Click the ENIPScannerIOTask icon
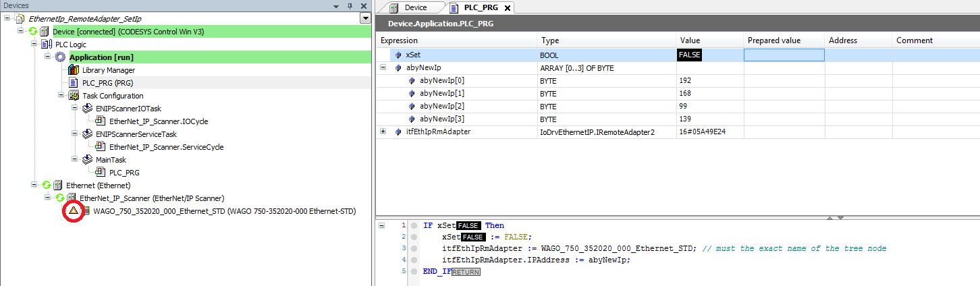This screenshot has width=980, height=286. (x=87, y=109)
